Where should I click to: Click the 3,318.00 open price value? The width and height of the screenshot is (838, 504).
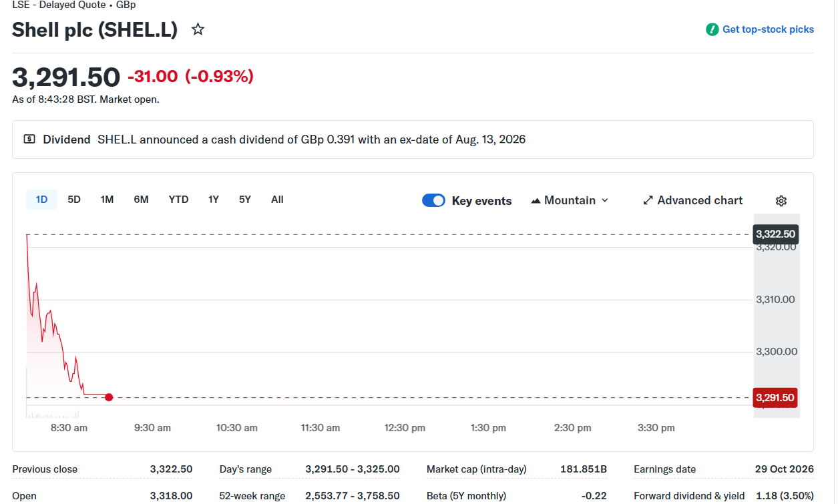tap(171, 496)
